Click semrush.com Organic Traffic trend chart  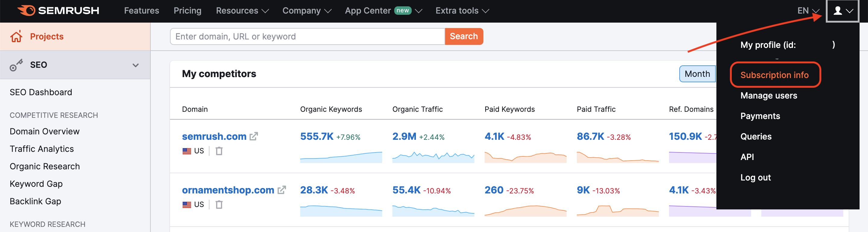coord(433,157)
